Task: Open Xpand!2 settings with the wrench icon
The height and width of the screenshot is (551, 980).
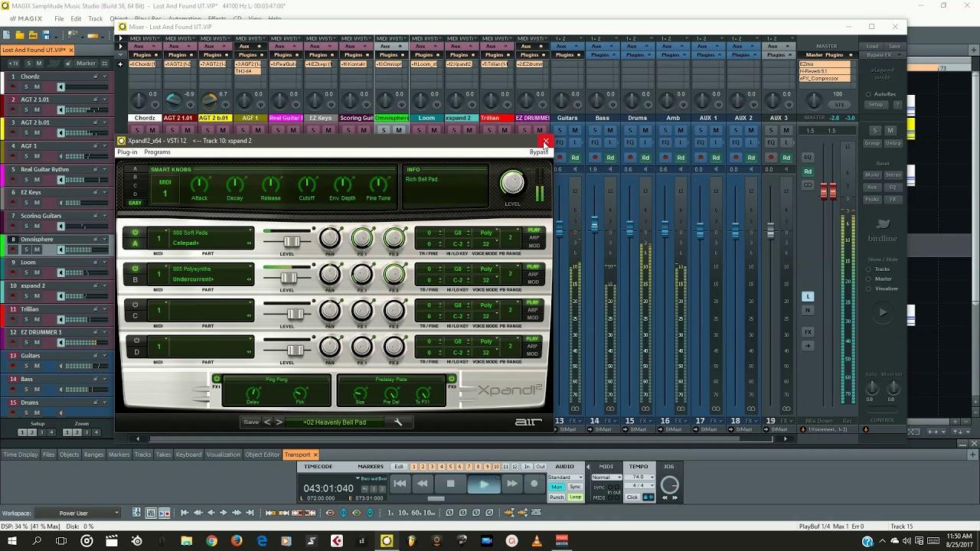Action: click(x=398, y=422)
